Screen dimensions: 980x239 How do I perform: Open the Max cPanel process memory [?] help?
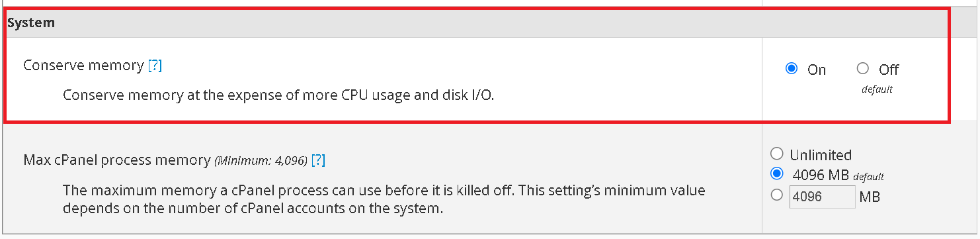click(x=318, y=160)
